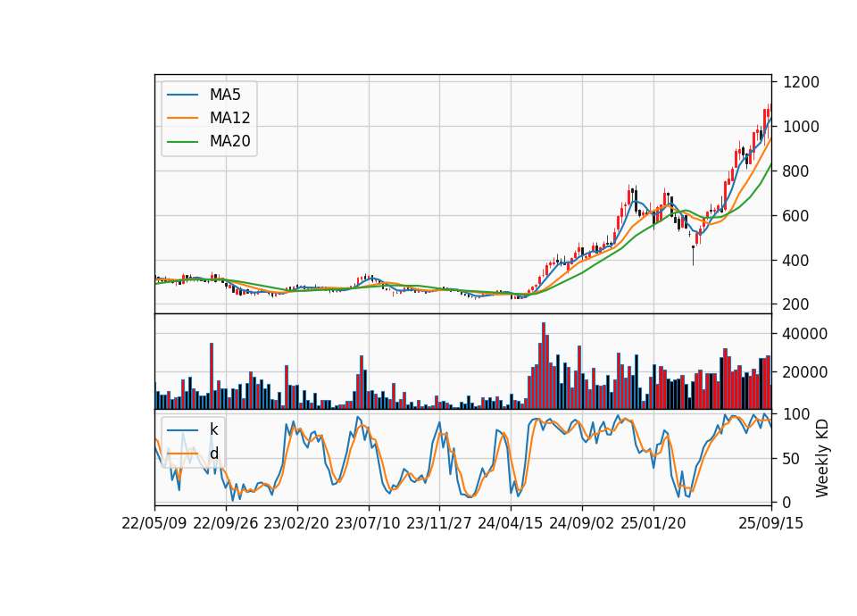
Task: Click the 23/02/20 date label
Action: (x=296, y=524)
